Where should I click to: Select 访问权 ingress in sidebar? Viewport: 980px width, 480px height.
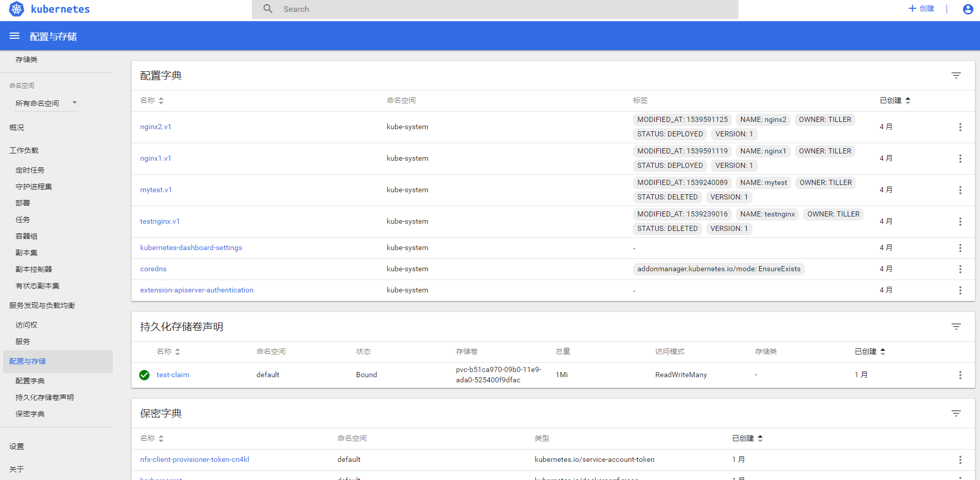pyautogui.click(x=26, y=325)
